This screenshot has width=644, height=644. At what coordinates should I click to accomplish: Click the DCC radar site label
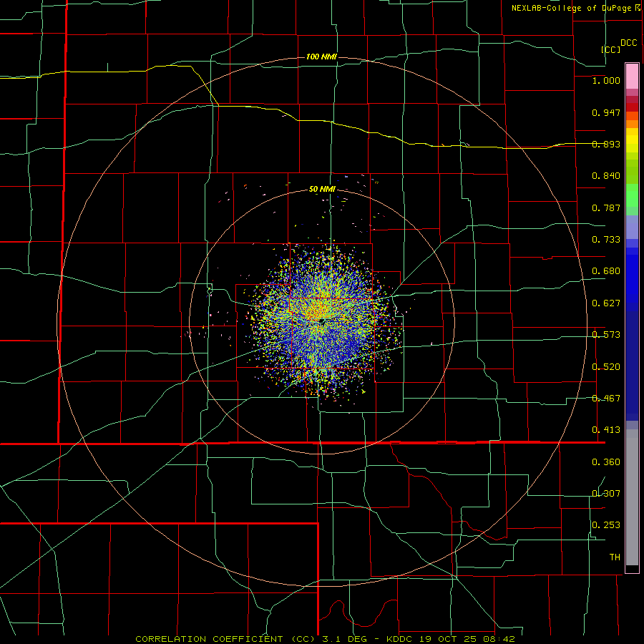pyautogui.click(x=628, y=43)
